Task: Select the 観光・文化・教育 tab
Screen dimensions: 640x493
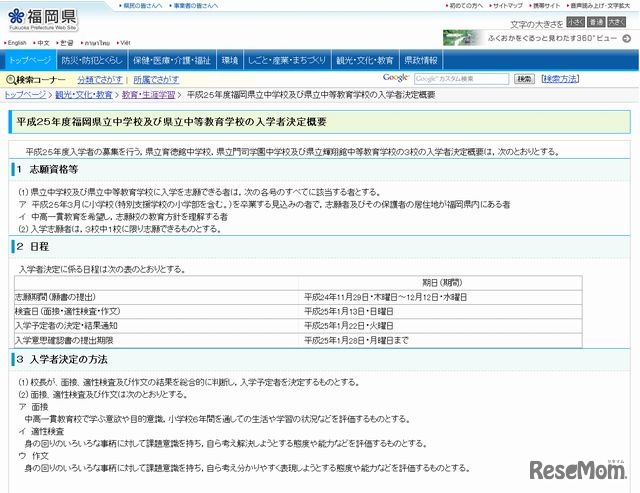Action: pos(365,61)
